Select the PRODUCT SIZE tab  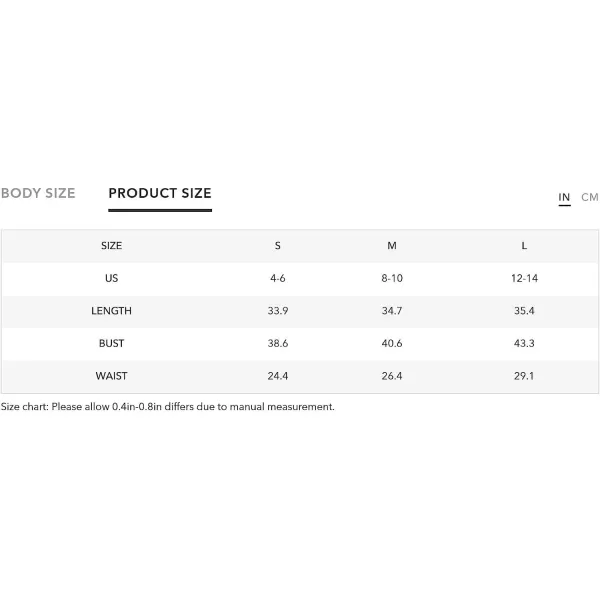pyautogui.click(x=160, y=193)
